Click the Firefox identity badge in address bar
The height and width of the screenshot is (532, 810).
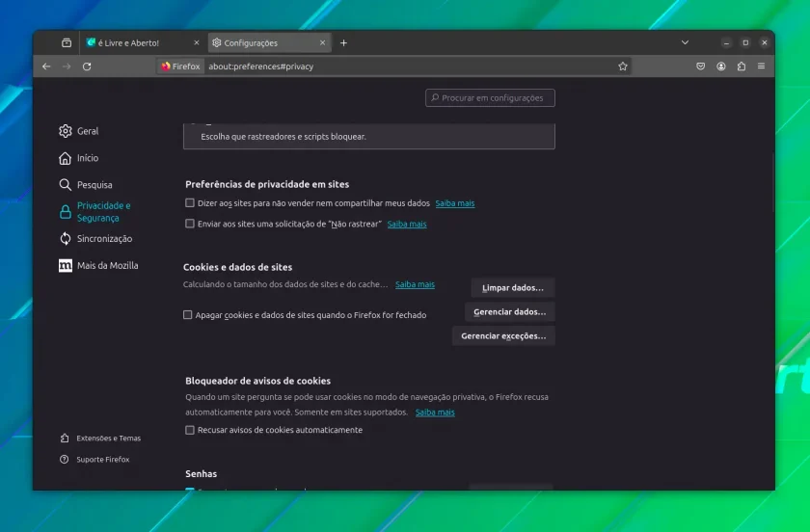pos(180,66)
